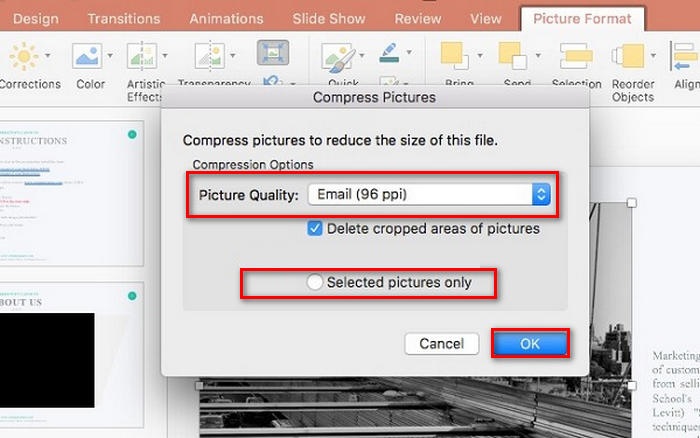Click the Bring Forward icon

pos(455,56)
